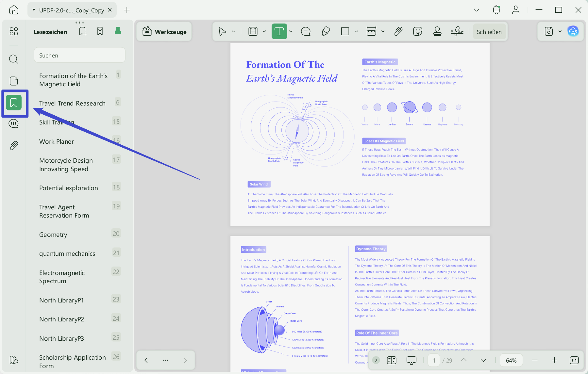588x374 pixels.
Task: Go to previous view arrow
Action: [x=146, y=360]
